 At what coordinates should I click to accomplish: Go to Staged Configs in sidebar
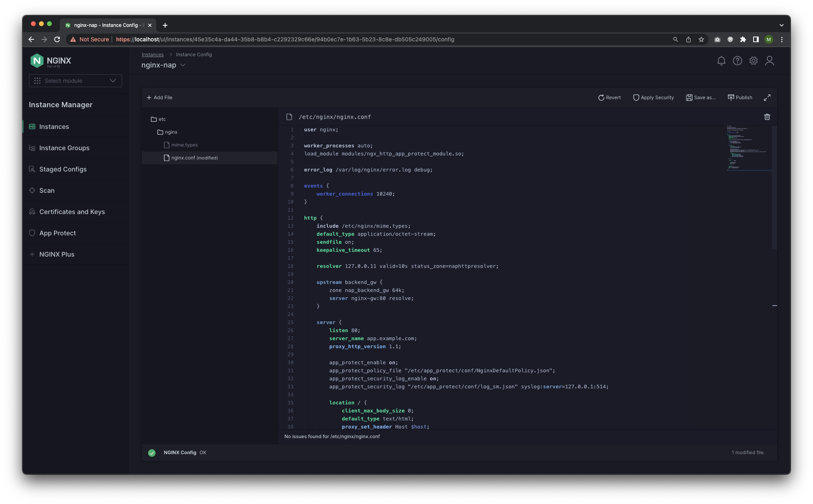pos(63,169)
